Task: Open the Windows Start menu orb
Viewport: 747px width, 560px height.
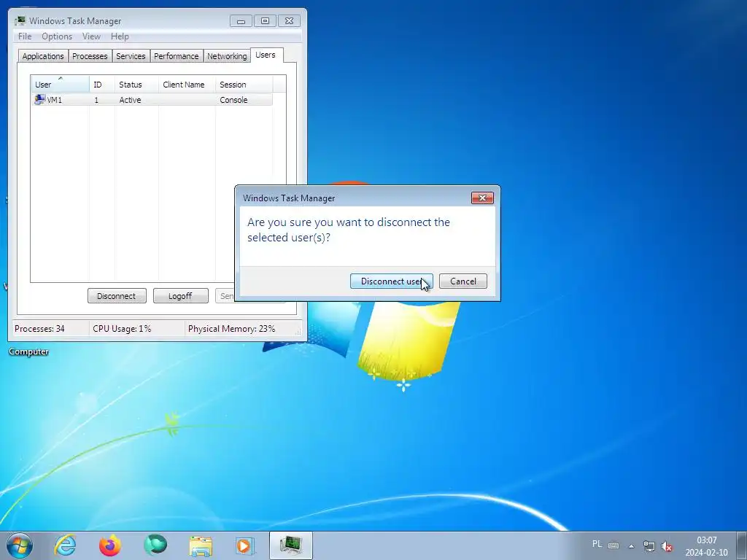Action: coord(20,545)
